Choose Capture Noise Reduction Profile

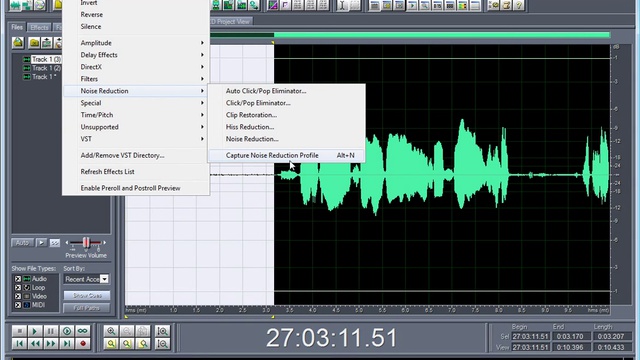pyautogui.click(x=287, y=156)
